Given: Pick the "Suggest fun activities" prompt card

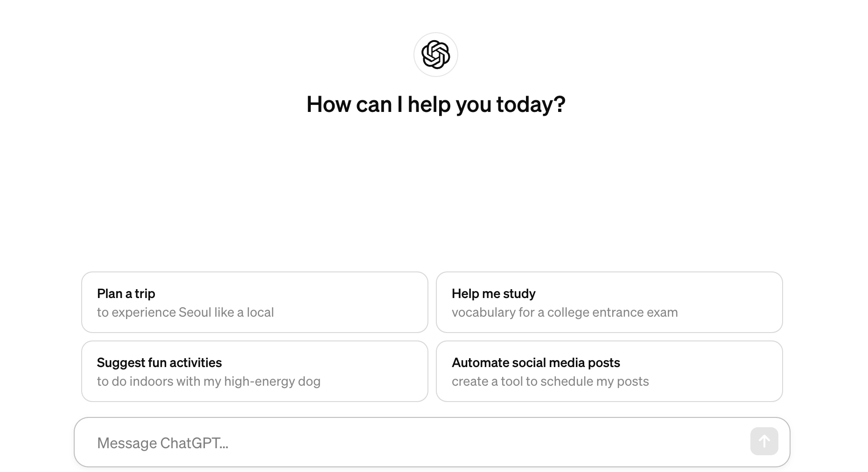Looking at the screenshot, I should pyautogui.click(x=255, y=371).
